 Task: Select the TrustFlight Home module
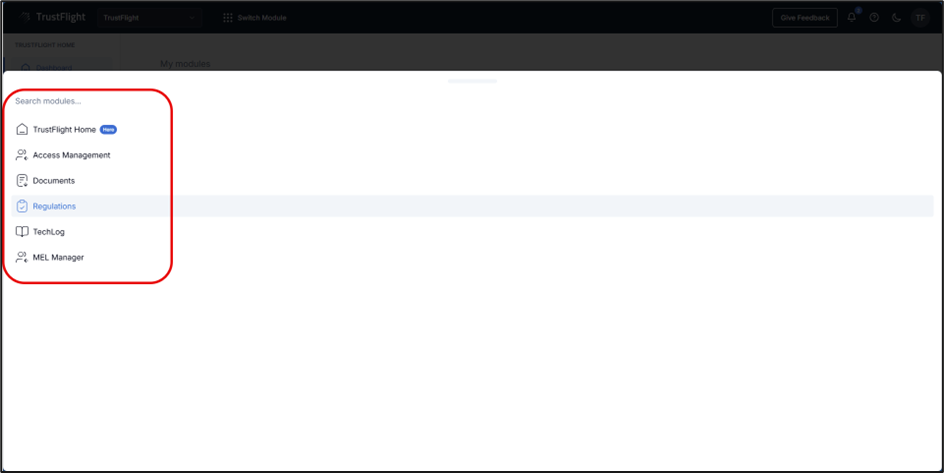click(x=472, y=129)
